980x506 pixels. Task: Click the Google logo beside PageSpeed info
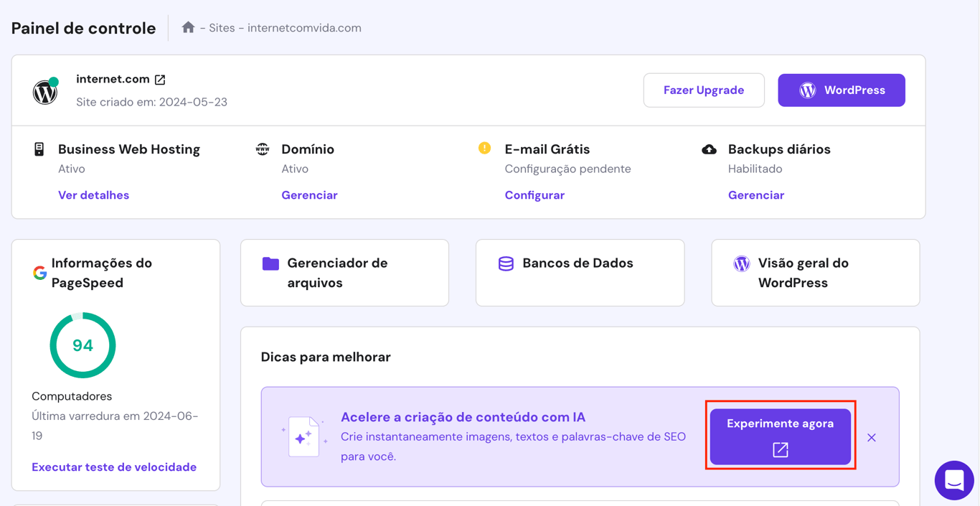39,273
